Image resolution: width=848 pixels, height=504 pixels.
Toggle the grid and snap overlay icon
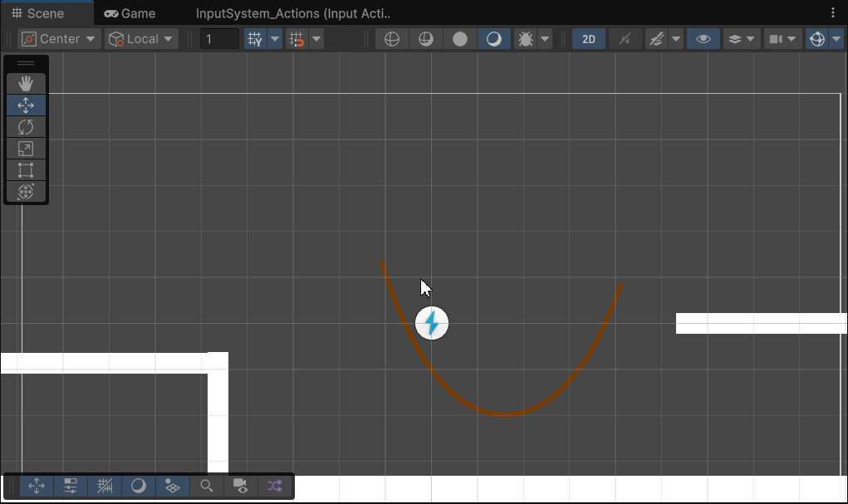point(105,486)
